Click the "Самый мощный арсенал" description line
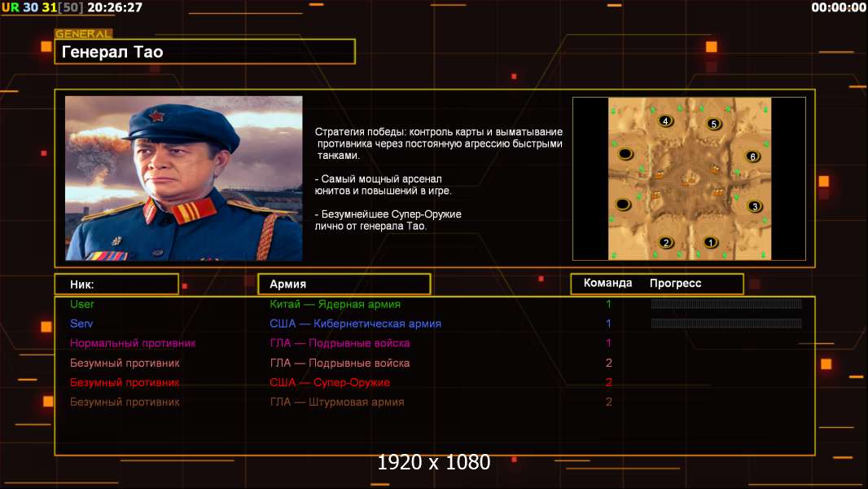868x489 pixels. pos(383,185)
